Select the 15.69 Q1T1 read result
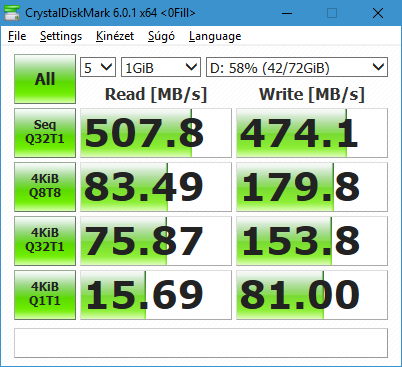The width and height of the screenshot is (402, 367). tap(156, 295)
